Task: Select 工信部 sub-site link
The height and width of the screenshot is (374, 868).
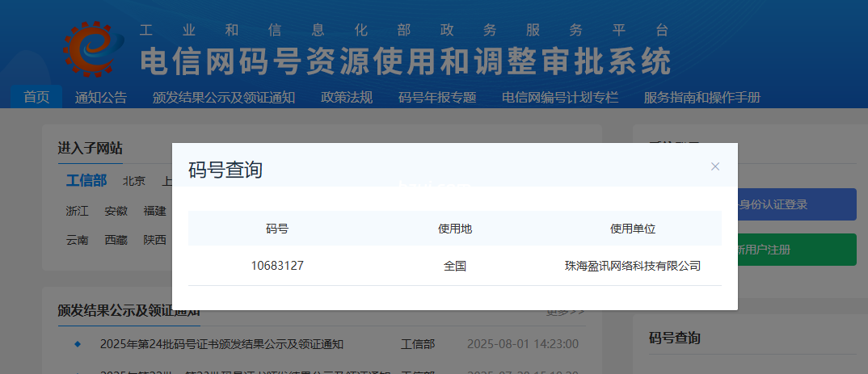Action: pos(86,181)
